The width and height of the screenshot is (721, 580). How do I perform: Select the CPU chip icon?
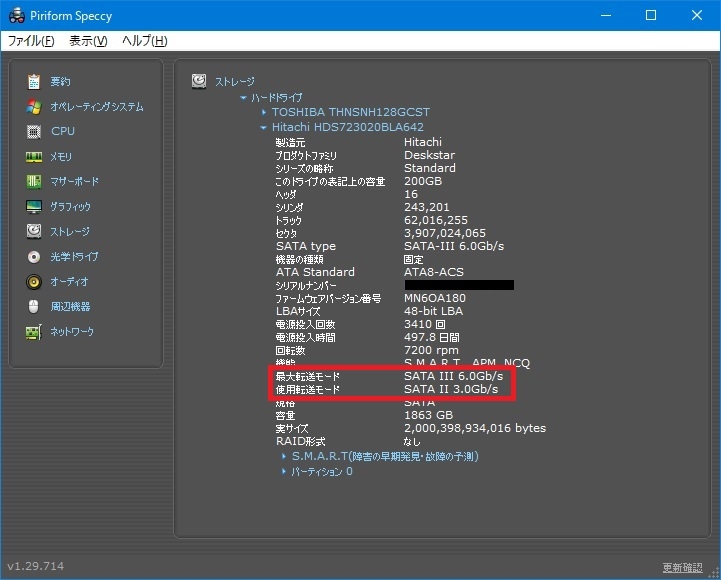click(34, 132)
